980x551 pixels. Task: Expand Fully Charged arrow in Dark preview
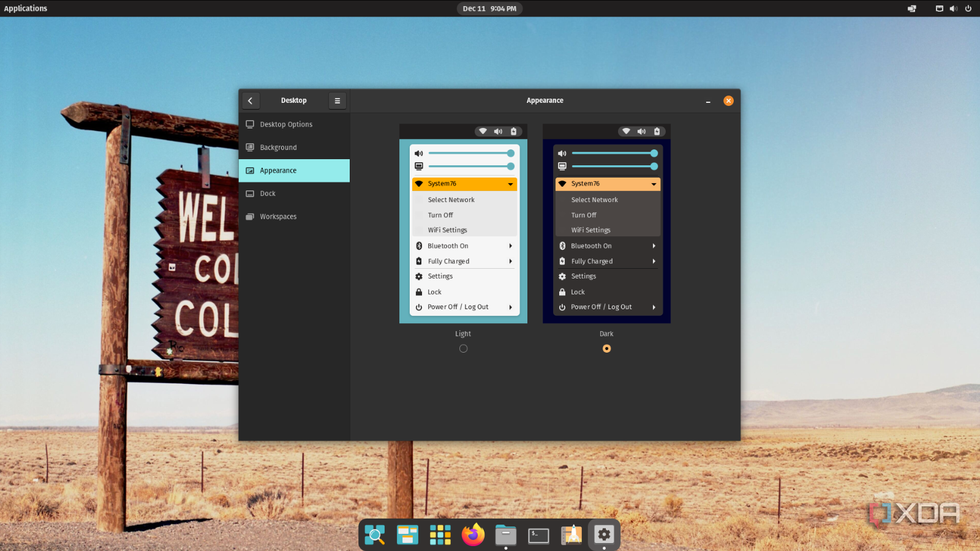(654, 261)
